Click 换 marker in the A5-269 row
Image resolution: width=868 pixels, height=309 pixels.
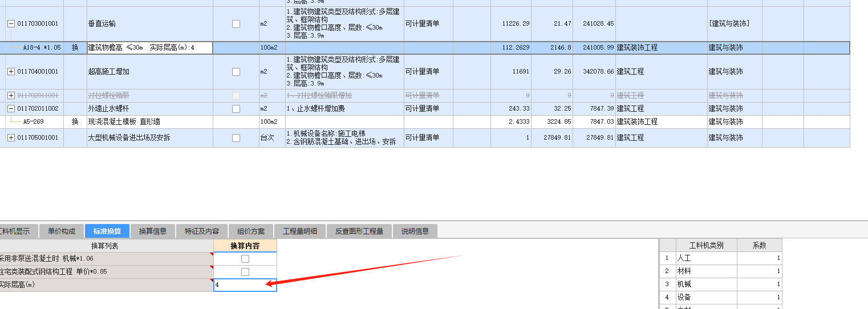[x=75, y=122]
